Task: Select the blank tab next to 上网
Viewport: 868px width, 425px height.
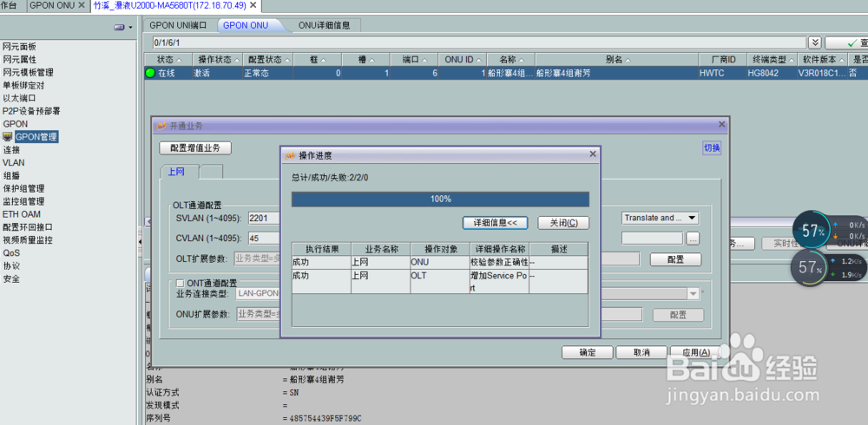Action: (x=212, y=172)
